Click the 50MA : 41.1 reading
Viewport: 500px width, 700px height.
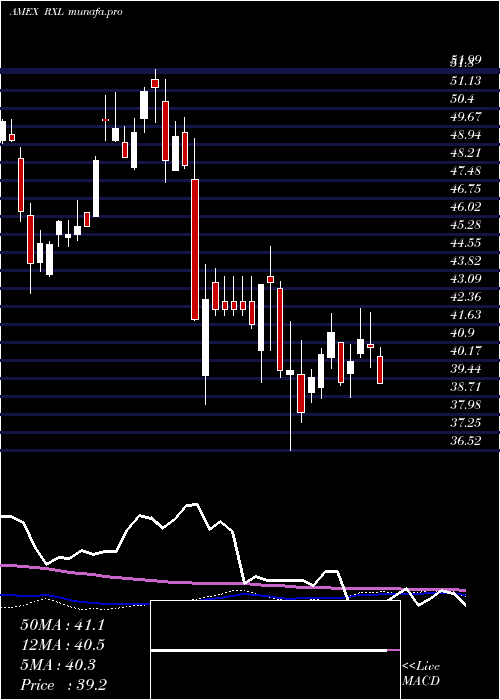tap(62, 625)
